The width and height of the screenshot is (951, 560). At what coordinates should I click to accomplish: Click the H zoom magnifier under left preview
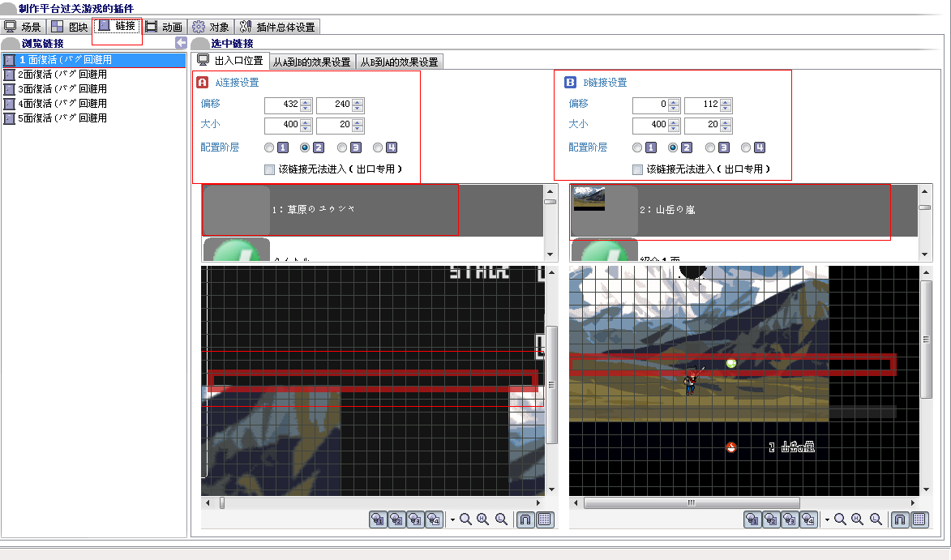coord(483,519)
